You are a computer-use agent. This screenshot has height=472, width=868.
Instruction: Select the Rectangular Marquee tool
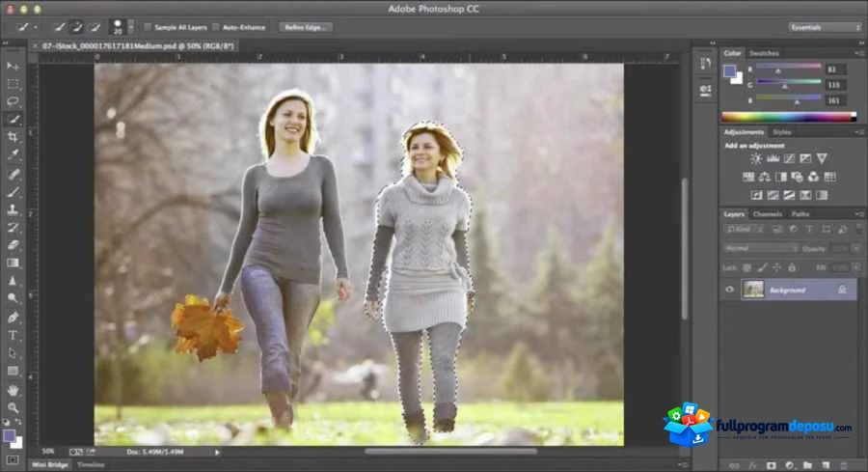(x=13, y=84)
